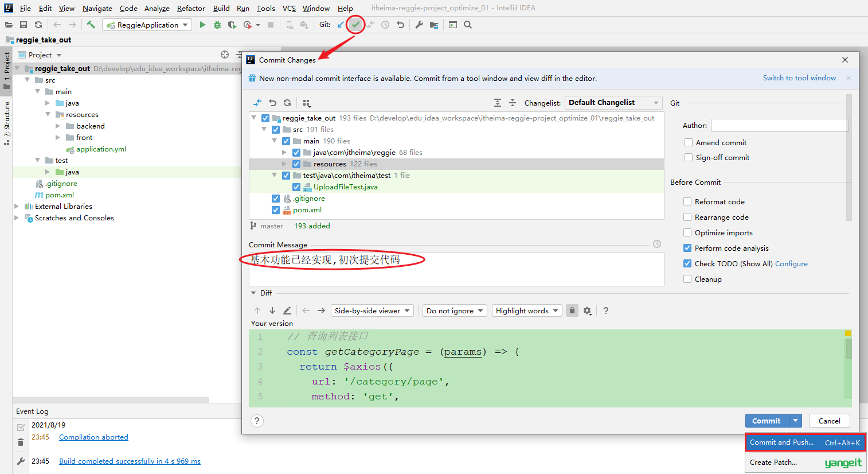Debug ReggieApplication with the bug icon

(x=217, y=25)
